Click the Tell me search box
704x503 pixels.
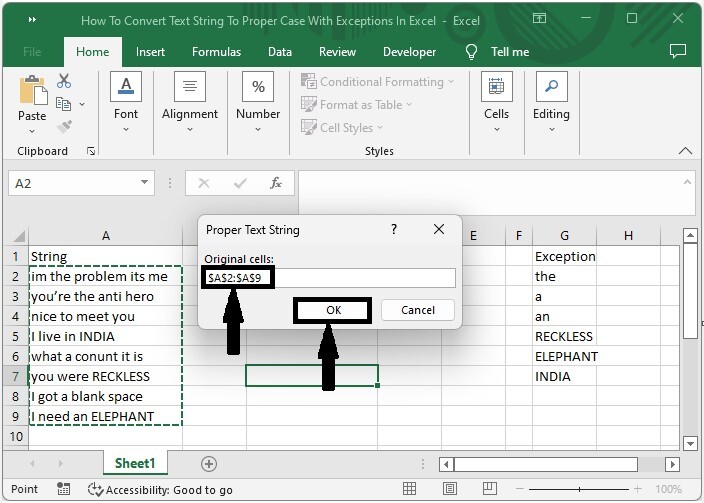point(510,52)
